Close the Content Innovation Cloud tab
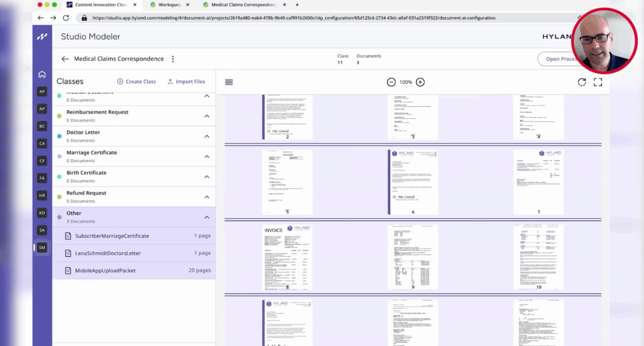 click(135, 5)
